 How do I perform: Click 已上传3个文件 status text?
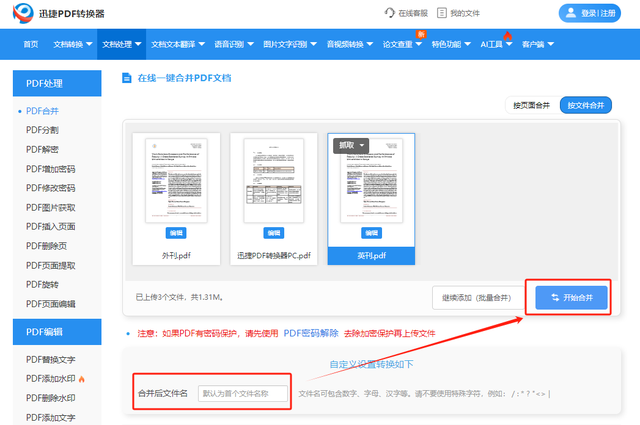click(180, 297)
